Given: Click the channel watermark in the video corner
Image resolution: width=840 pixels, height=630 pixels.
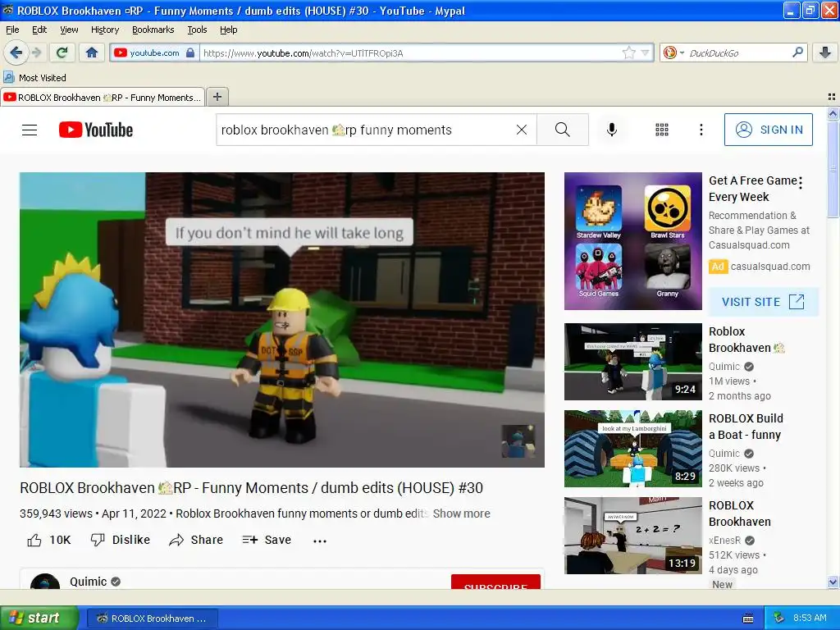Looking at the screenshot, I should [518, 441].
